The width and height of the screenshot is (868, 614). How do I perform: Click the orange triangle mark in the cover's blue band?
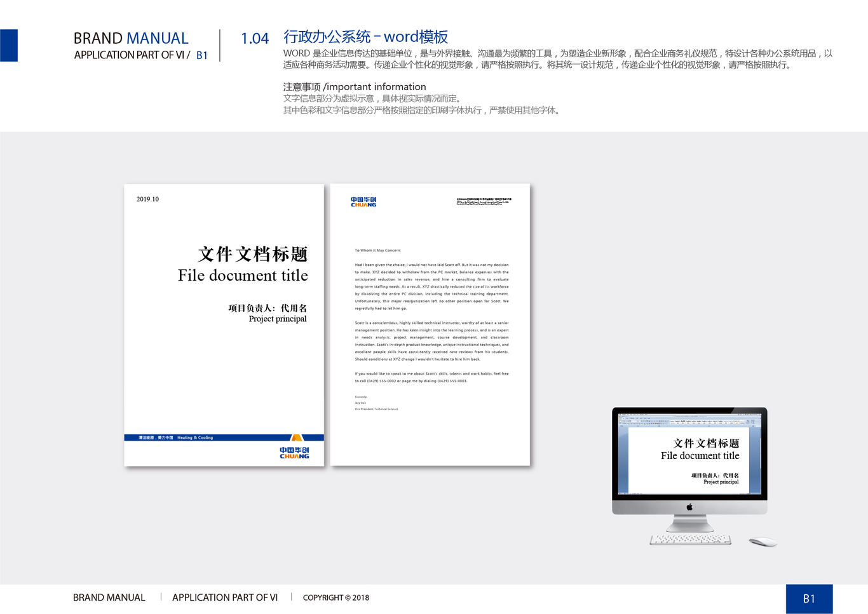click(297, 437)
